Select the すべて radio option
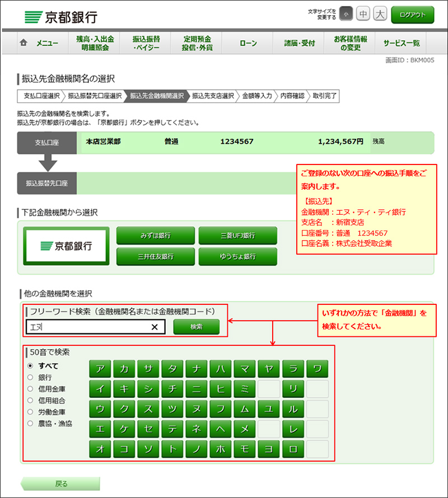Screen dimensions: 448x498 click(30, 366)
